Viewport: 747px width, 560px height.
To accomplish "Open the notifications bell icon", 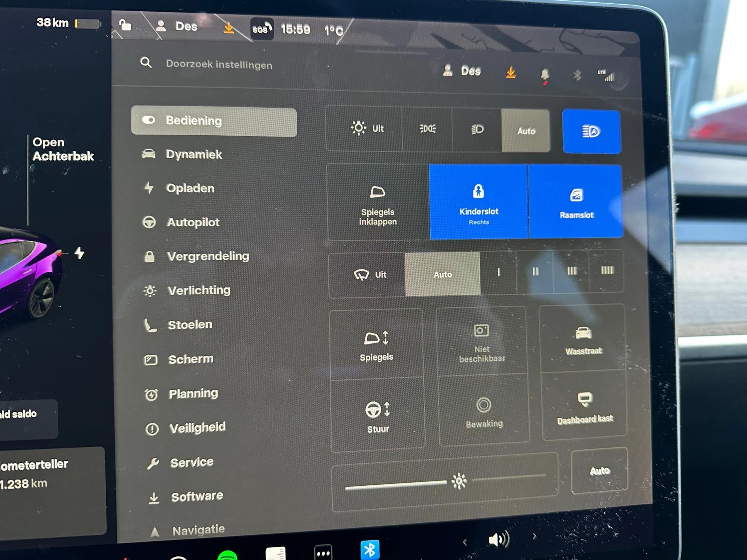I will tap(545, 74).
